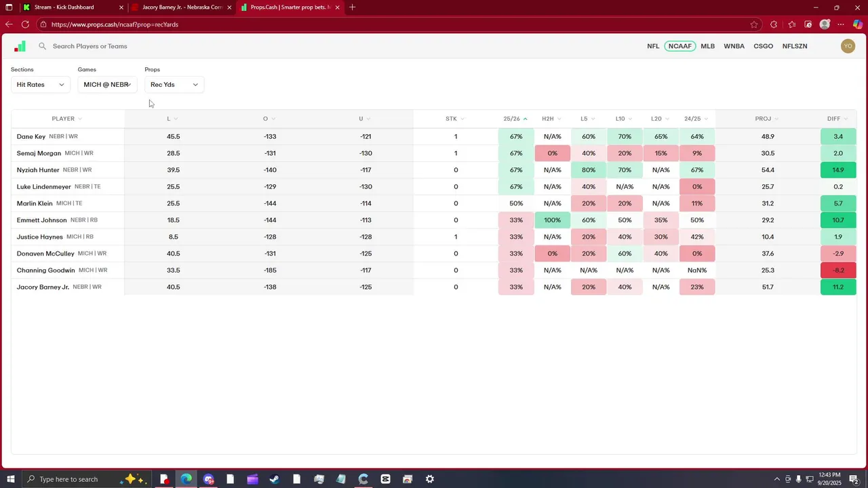
Task: Switch to WNBA league
Action: point(734,46)
